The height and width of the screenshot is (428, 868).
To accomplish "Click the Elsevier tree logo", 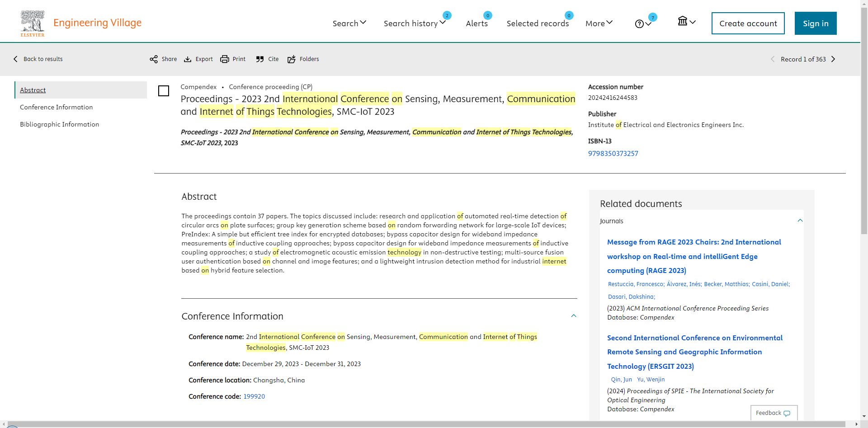I will pos(33,24).
